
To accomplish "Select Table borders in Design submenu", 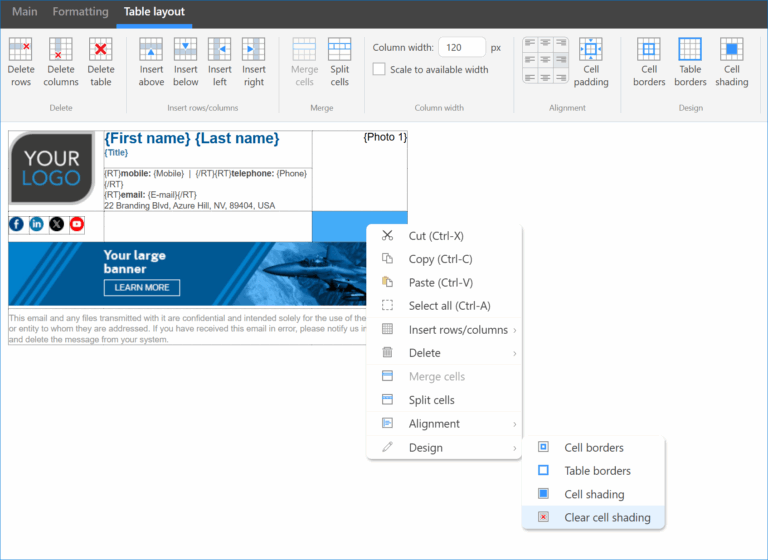I will (593, 471).
